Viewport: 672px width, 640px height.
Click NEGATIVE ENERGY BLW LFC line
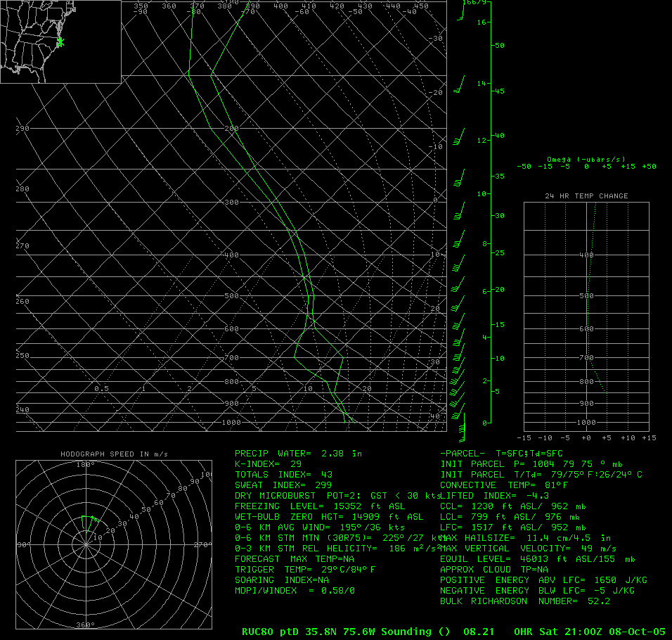click(538, 590)
